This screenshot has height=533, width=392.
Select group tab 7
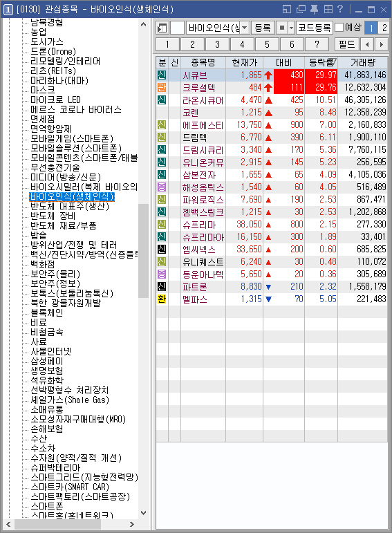point(317,44)
